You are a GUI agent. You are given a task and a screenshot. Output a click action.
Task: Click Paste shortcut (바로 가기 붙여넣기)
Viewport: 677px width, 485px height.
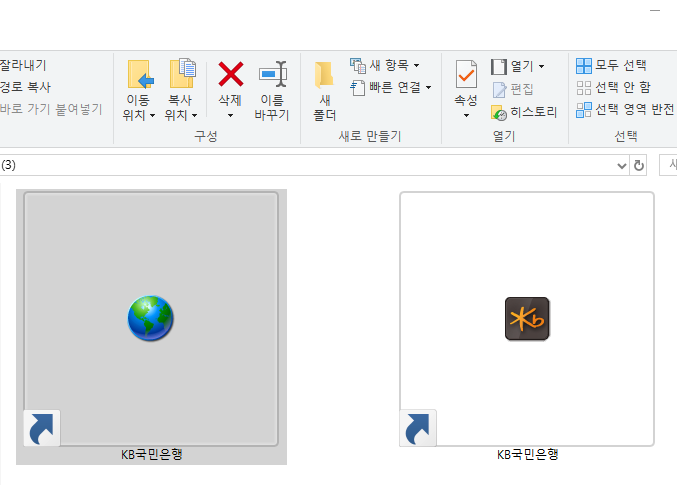(x=51, y=109)
